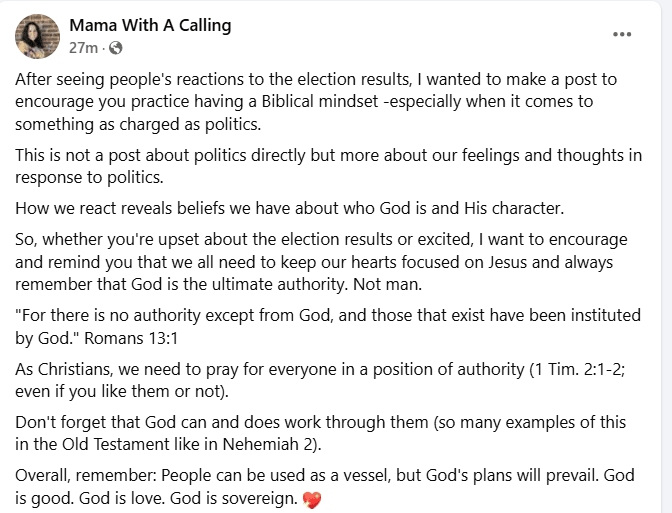Click the 'This is not a post about politics' paragraph

pos(328,166)
